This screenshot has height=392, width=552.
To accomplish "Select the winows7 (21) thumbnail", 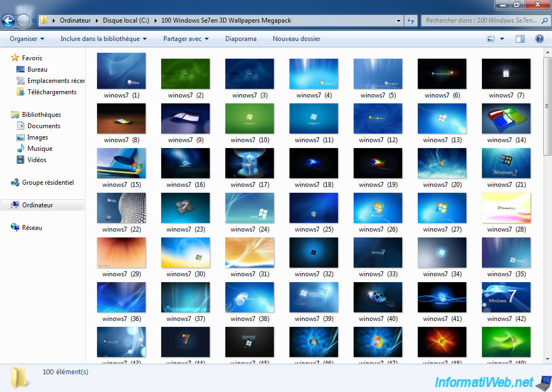I will coord(506,163).
